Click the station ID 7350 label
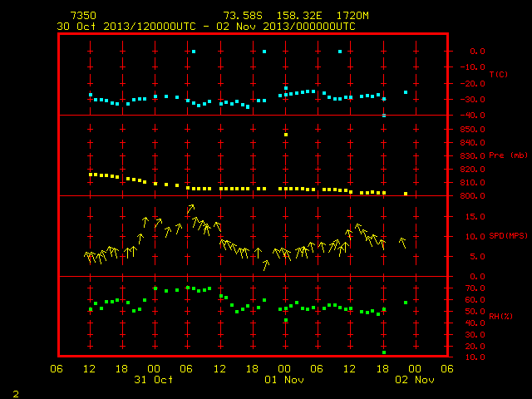This screenshot has height=399, width=532. 83,16
